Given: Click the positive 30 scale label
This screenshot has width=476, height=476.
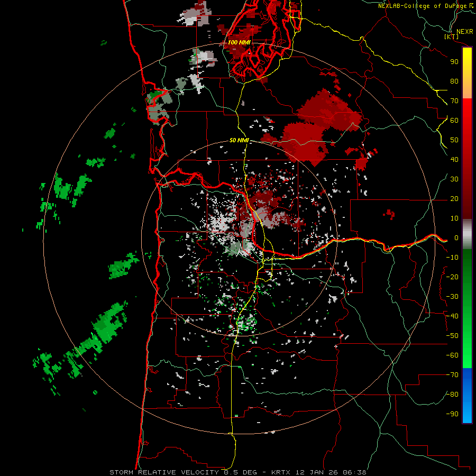Looking at the screenshot, I should [454, 179].
